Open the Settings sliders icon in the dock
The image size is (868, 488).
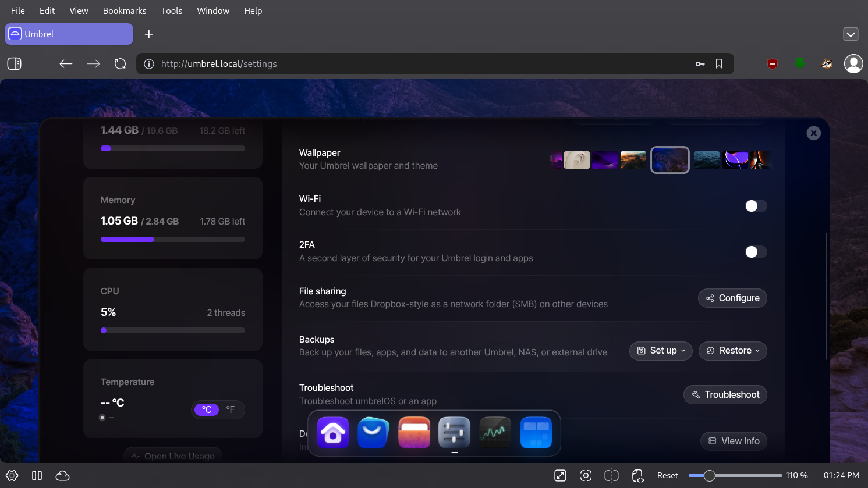(x=454, y=433)
